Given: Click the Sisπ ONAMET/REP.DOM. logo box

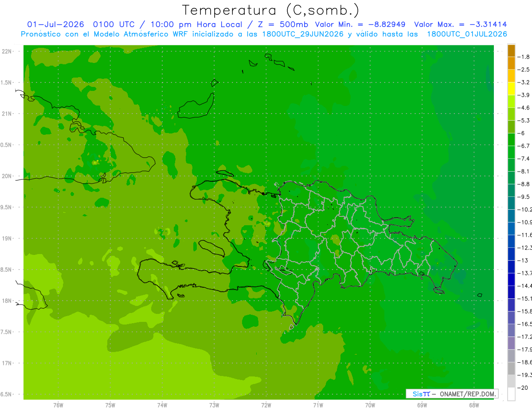Looking at the screenshot, I should tap(452, 394).
